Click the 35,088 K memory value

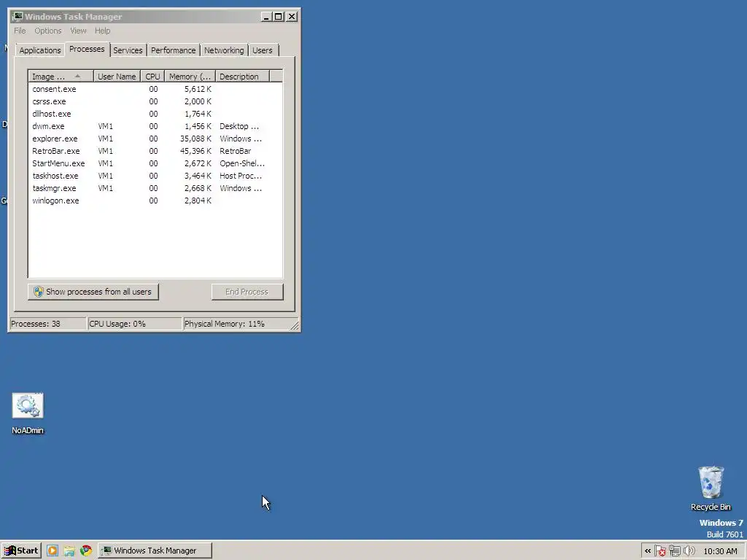[196, 139]
